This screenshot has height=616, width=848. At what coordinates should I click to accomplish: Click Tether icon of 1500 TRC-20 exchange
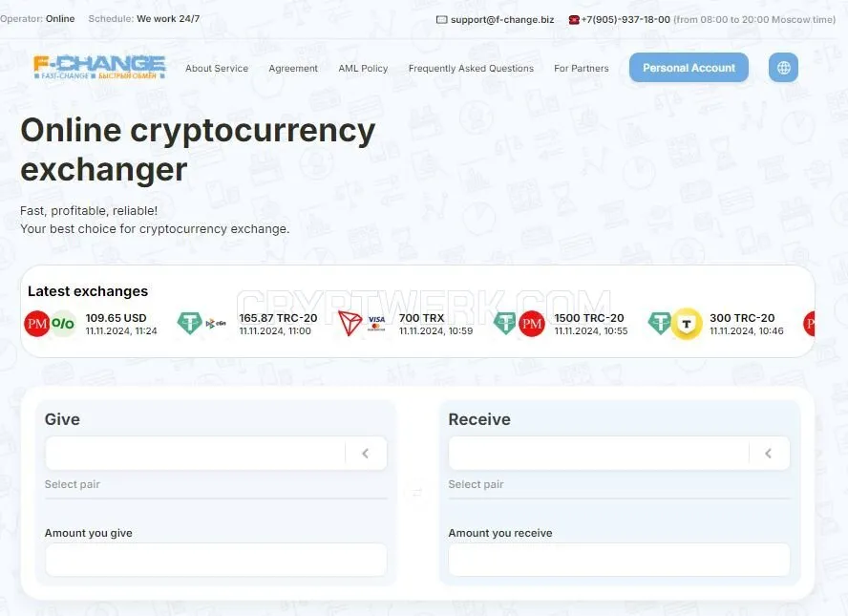[x=505, y=323]
